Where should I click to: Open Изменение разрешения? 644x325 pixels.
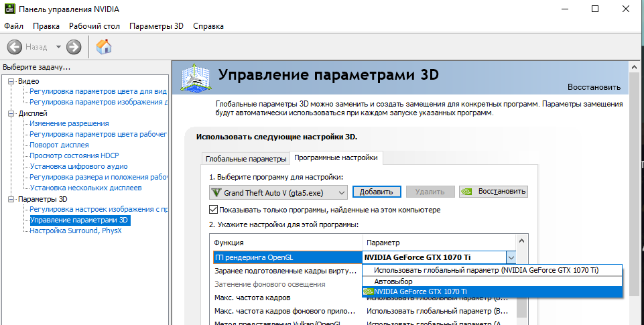(69, 123)
